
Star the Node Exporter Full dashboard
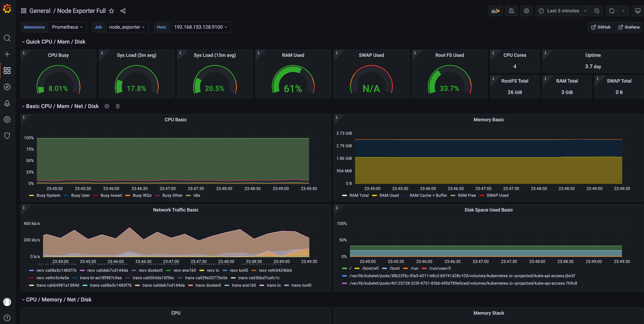click(111, 11)
